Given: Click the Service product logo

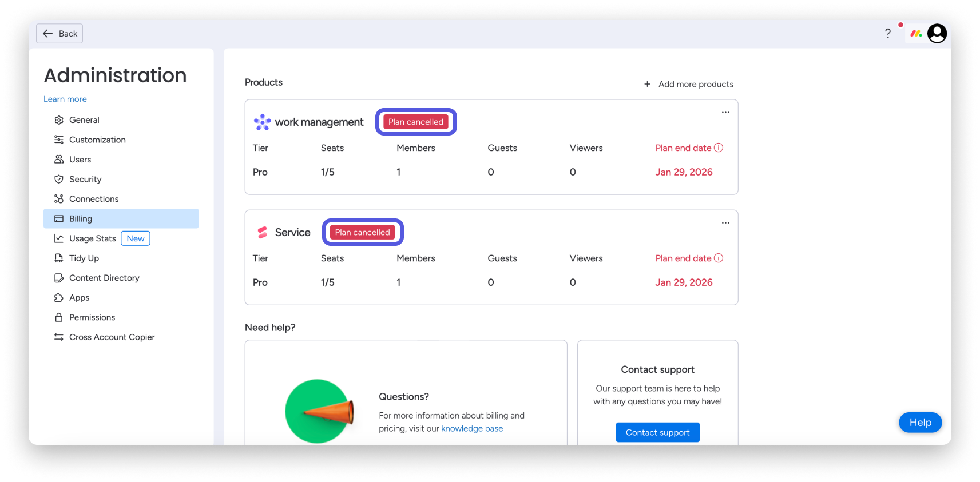Looking at the screenshot, I should point(263,232).
